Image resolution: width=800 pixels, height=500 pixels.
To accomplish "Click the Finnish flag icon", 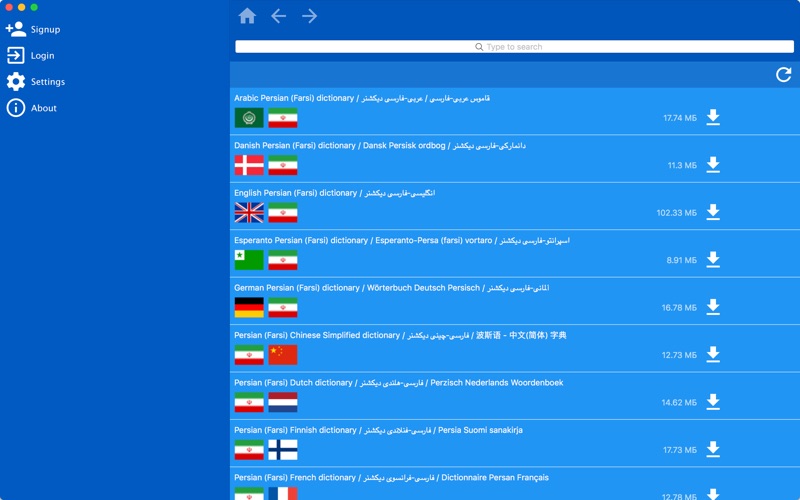I will point(283,450).
